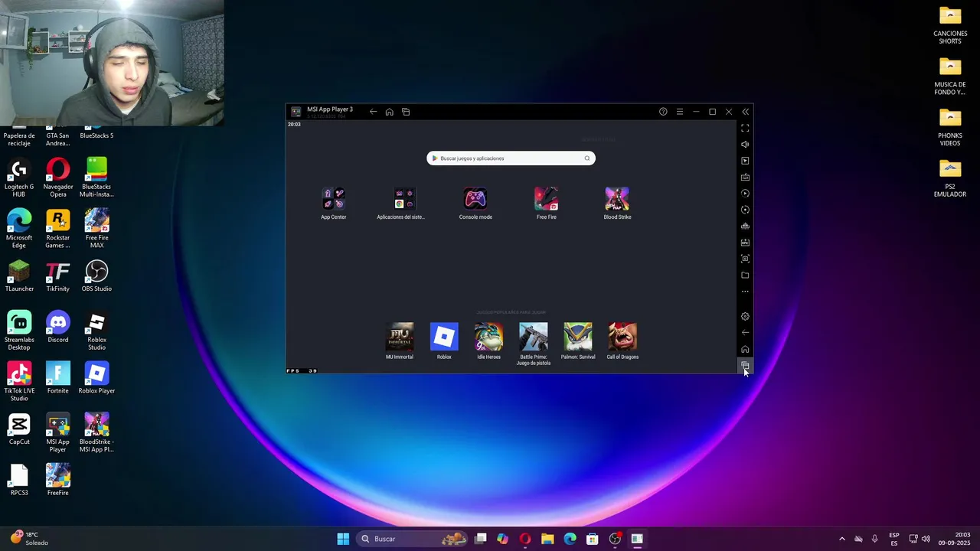Click the rotate sync icon in sidebar

[745, 210]
